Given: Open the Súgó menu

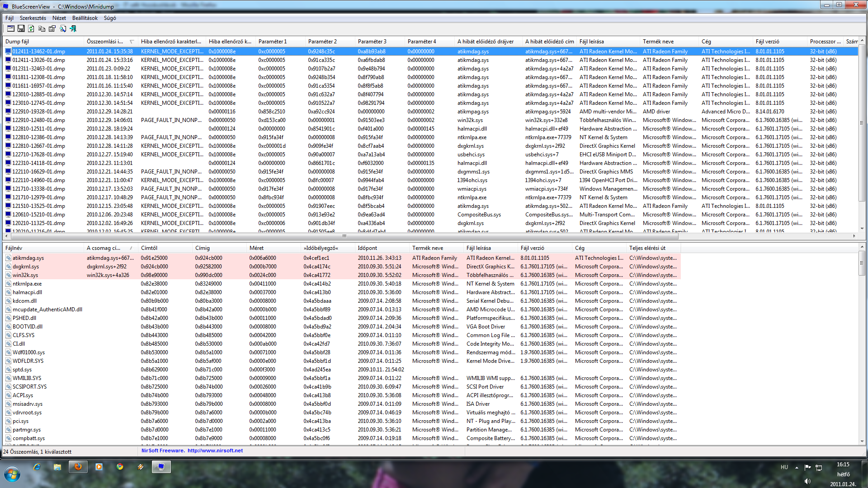Looking at the screenshot, I should (110, 18).
